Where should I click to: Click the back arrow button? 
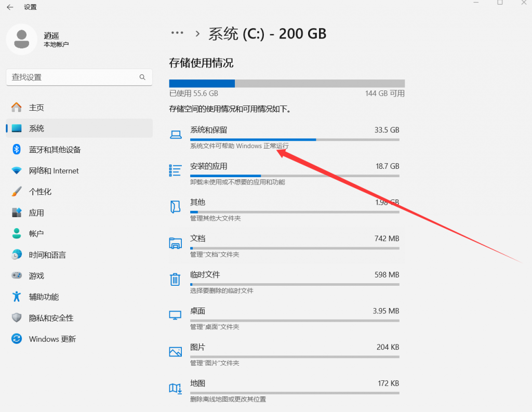(x=9, y=7)
